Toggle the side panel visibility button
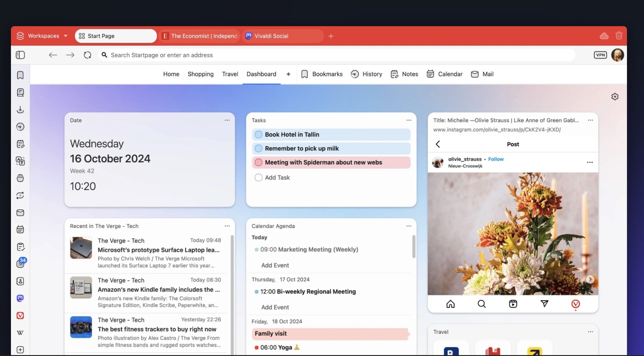The width and height of the screenshot is (644, 356). [20, 55]
